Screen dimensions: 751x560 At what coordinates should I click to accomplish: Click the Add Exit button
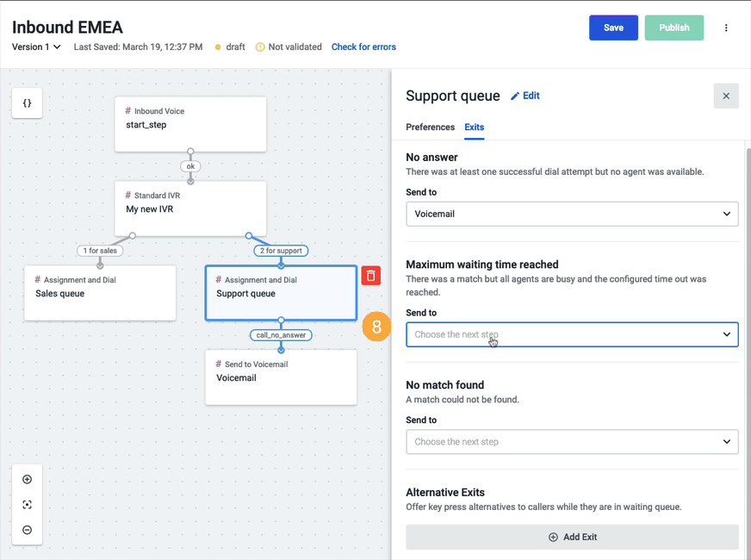click(572, 537)
